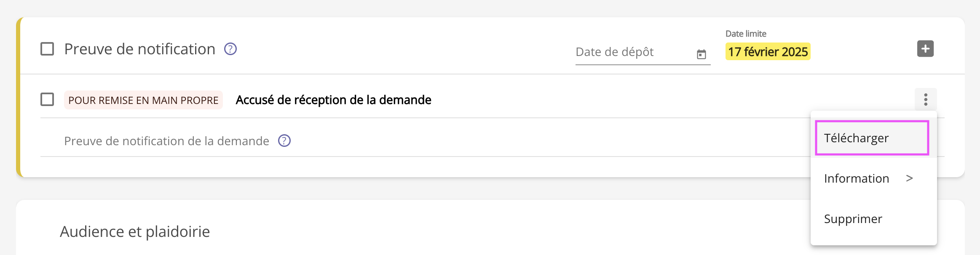
Task: Tick the Preuve de notification checkbox
Action: (x=47, y=49)
